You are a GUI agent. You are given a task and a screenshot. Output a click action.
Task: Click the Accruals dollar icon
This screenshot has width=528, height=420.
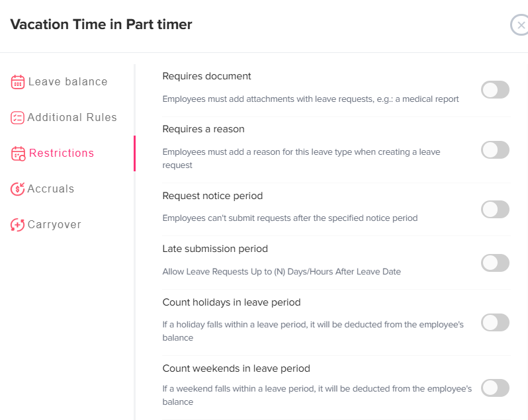(x=18, y=189)
